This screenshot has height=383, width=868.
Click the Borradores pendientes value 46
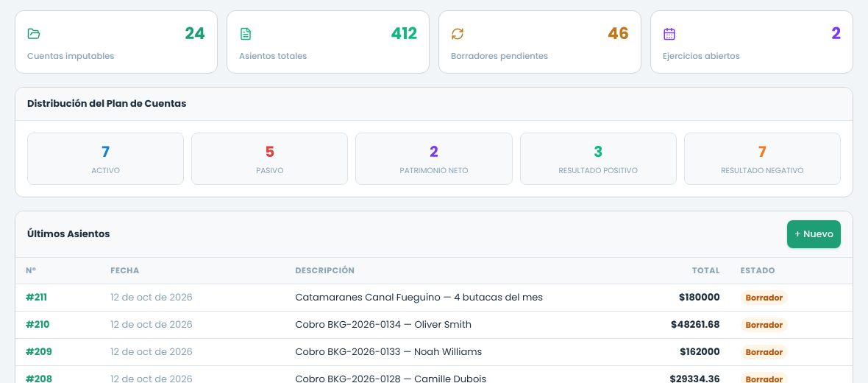coord(619,34)
